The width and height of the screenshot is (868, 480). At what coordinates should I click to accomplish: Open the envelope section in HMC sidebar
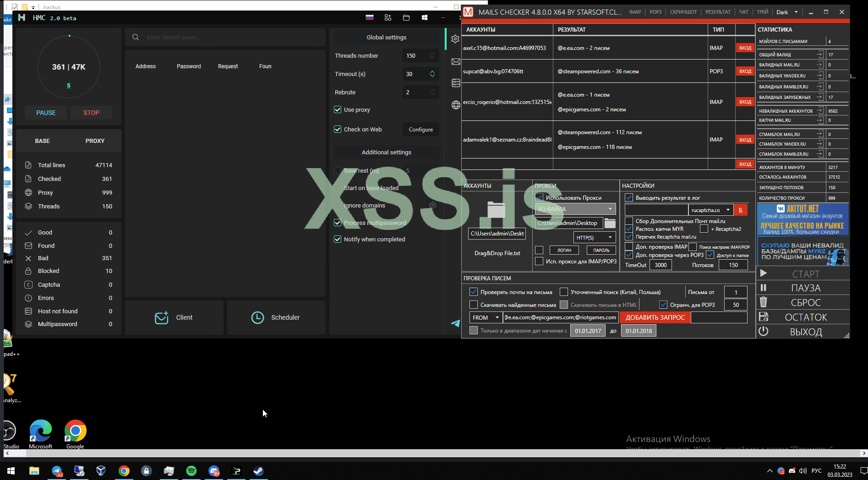456,61
